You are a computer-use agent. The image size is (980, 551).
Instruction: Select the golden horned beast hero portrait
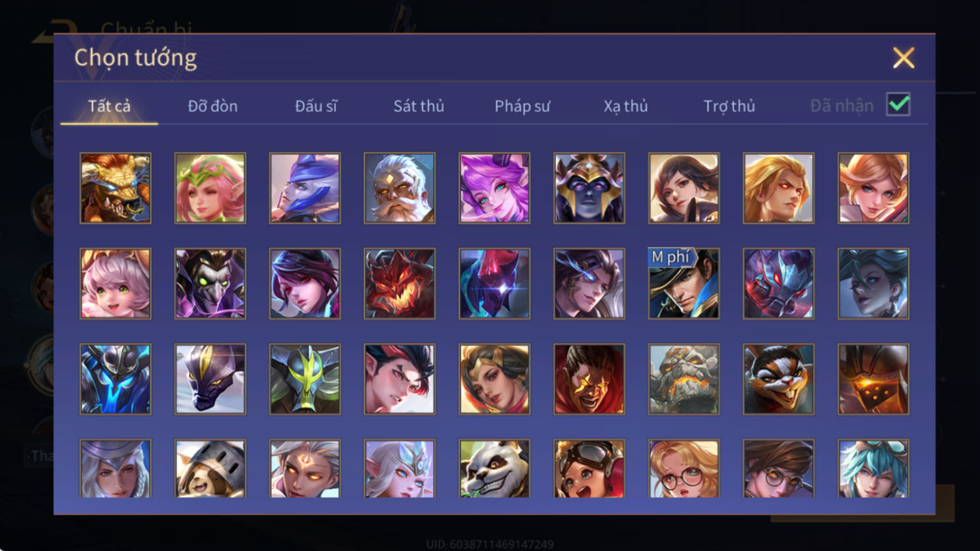coord(116,188)
